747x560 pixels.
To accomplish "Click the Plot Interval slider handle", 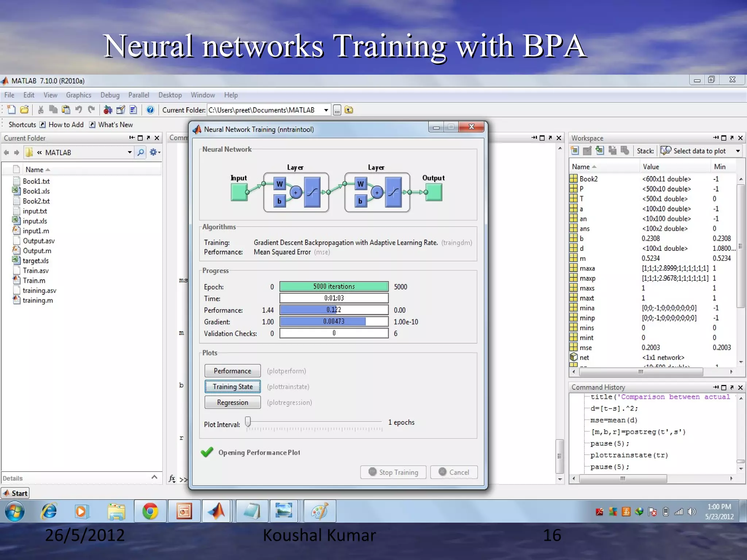I will tap(248, 422).
